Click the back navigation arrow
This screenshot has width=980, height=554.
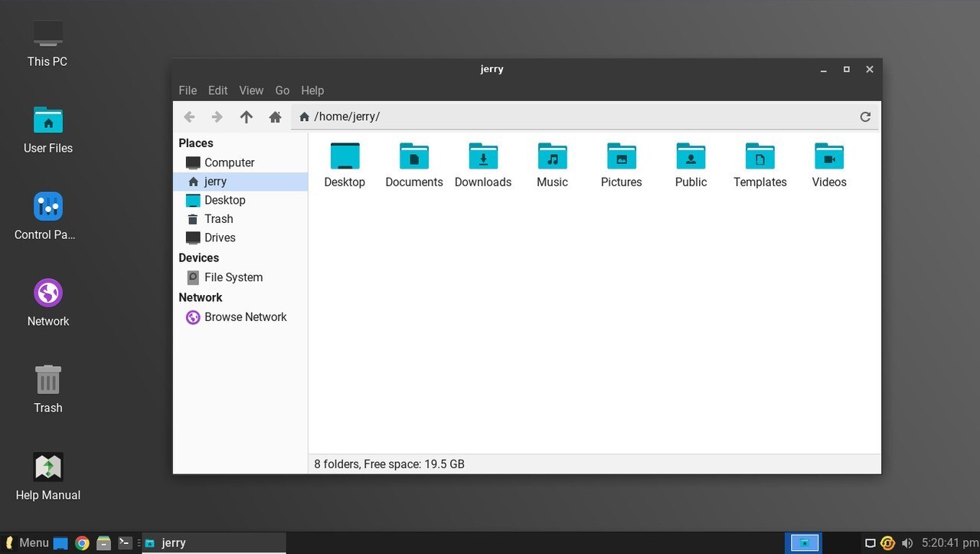point(189,116)
